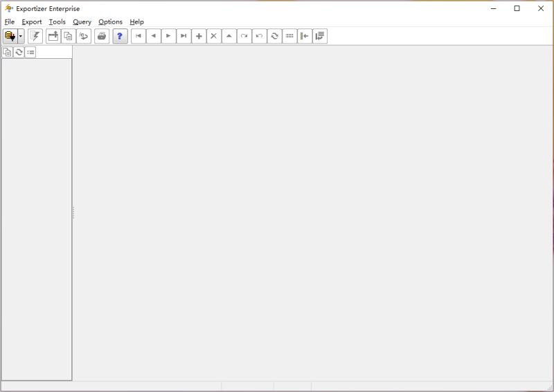The image size is (554, 392).
Task: Click the grid dots columns icon
Action: pyautogui.click(x=289, y=36)
